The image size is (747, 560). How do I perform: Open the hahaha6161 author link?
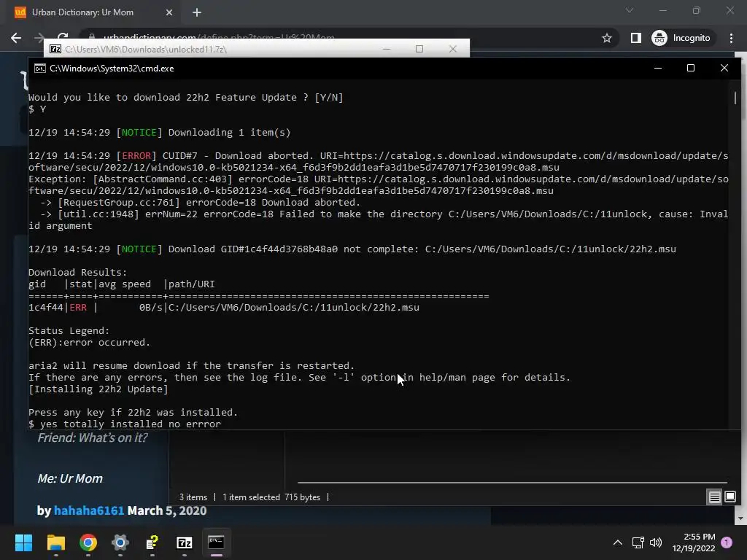(89, 510)
